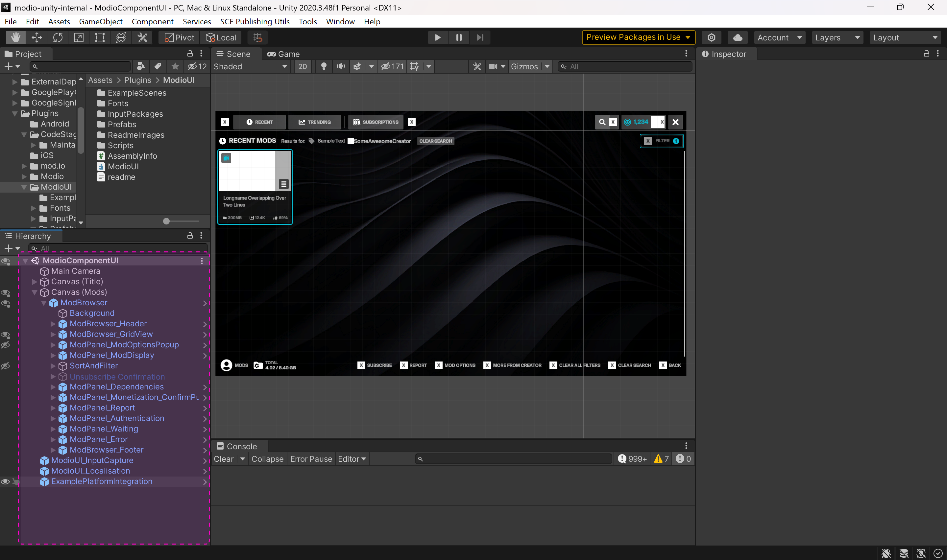
Task: Open SCE Publishing Utils menu
Action: tap(255, 21)
